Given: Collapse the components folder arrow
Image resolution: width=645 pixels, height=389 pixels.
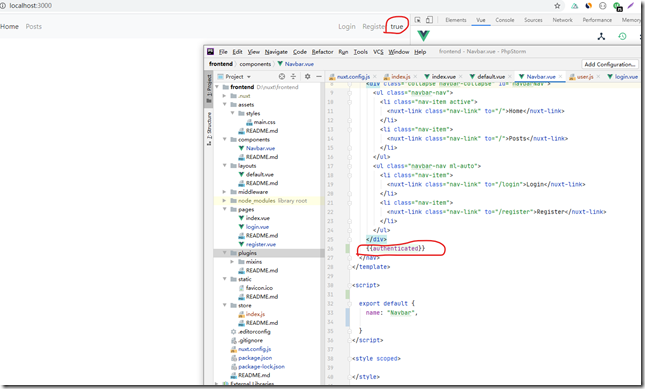Looking at the screenshot, I should (x=225, y=139).
